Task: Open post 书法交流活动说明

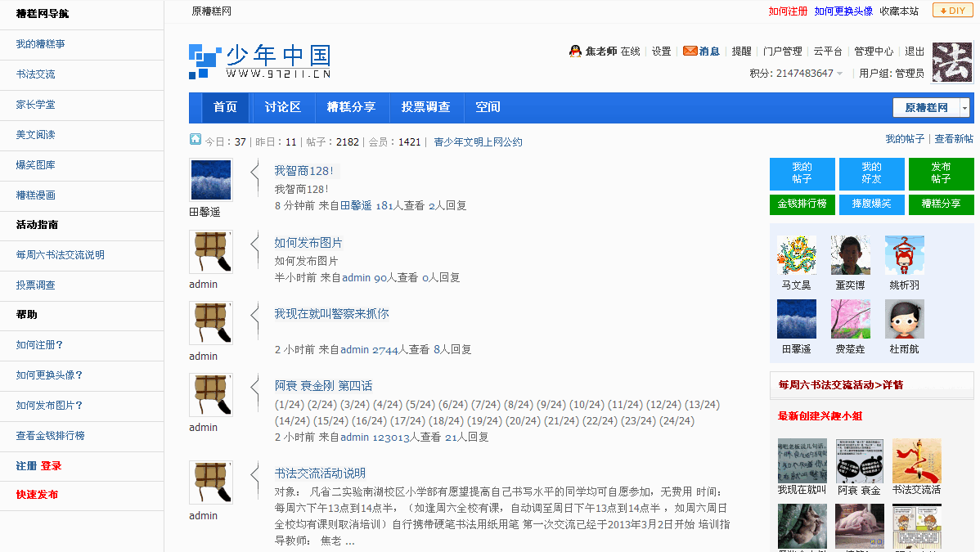Action: (x=320, y=473)
